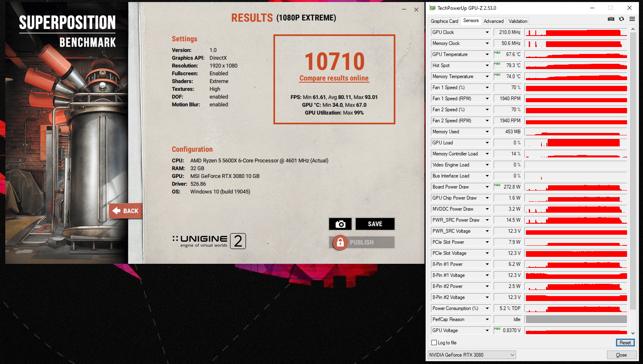The height and width of the screenshot is (364, 643).
Task: Open the Fan 2 Speed (RPM) dropdown
Action: (487, 121)
